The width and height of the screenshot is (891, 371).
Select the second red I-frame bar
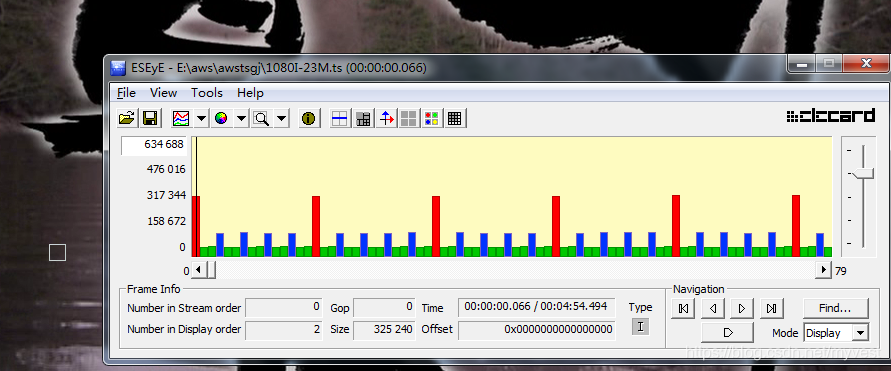(316, 226)
